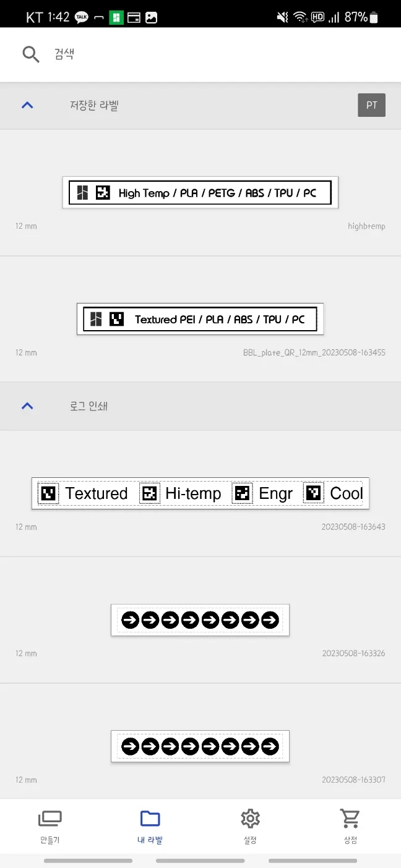The height and width of the screenshot is (868, 401).
Task: Select the Textured Hi-temp Engr Cool label
Action: point(200,493)
